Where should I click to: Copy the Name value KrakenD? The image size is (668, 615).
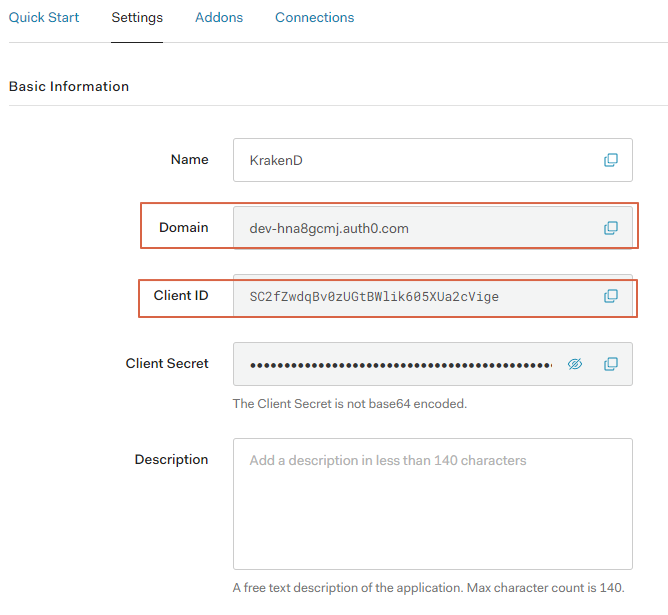coord(610,160)
